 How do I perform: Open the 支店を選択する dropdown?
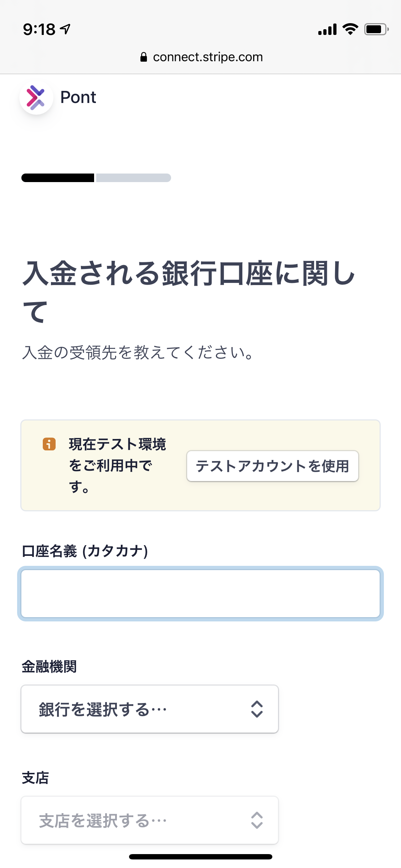(150, 820)
